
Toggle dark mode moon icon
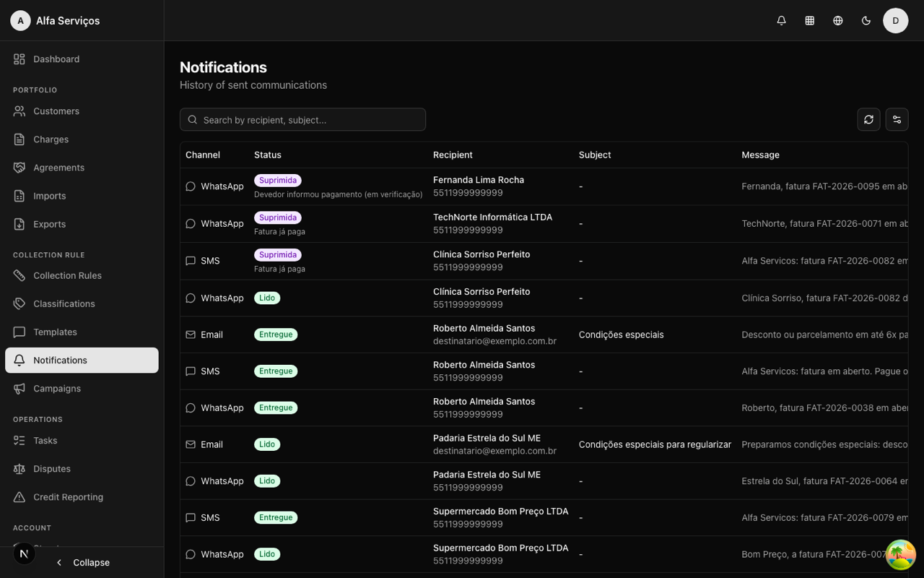(866, 21)
